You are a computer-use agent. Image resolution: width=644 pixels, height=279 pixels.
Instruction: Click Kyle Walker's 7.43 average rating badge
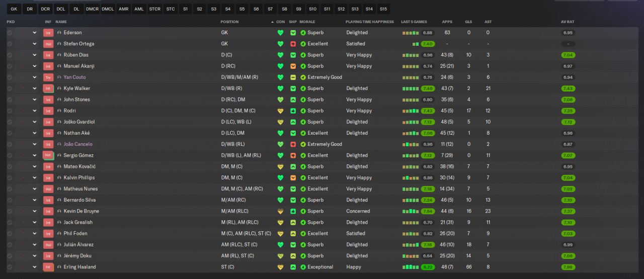[568, 88]
